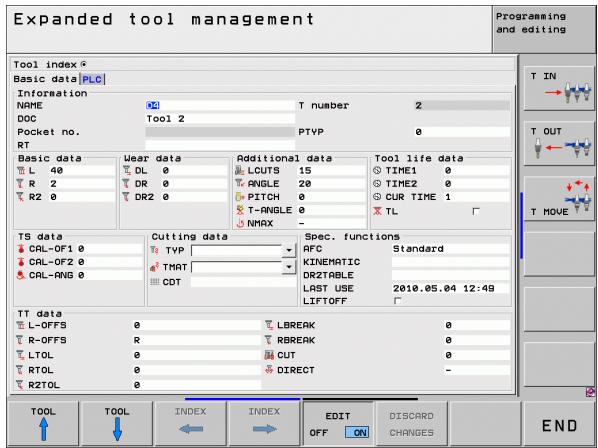Image resolution: width=598 pixels, height=448 pixels.
Task: Click the NAME input field
Action: click(220, 106)
